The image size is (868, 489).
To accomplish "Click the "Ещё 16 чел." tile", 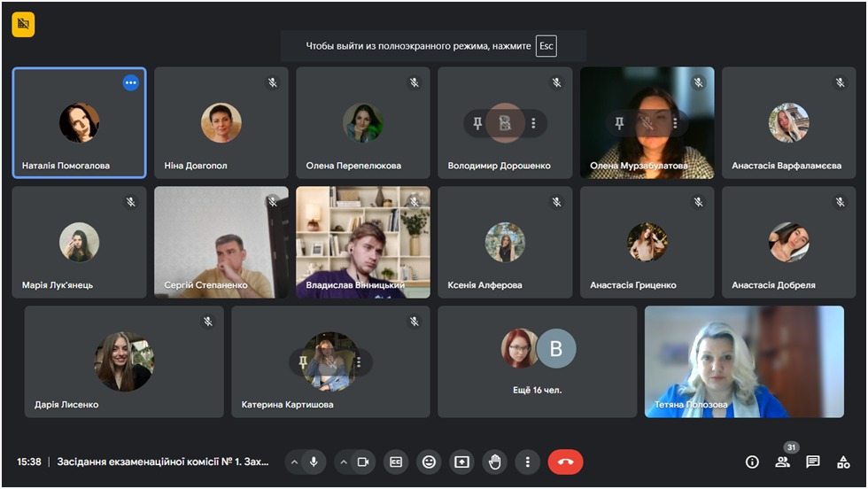I will pos(538,361).
